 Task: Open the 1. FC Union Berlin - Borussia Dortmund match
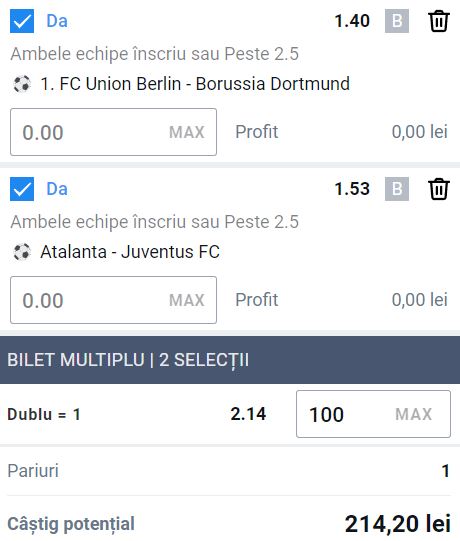[x=195, y=84]
